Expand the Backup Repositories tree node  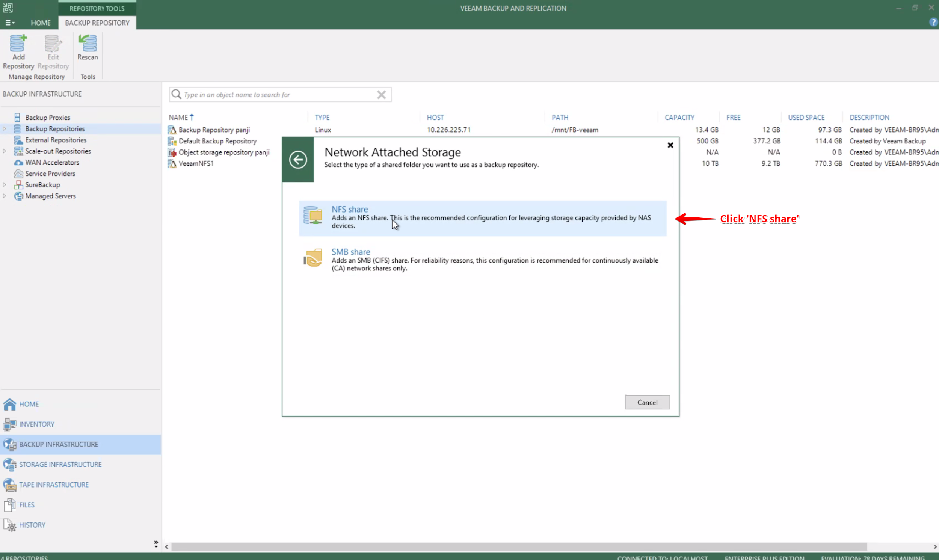4,129
